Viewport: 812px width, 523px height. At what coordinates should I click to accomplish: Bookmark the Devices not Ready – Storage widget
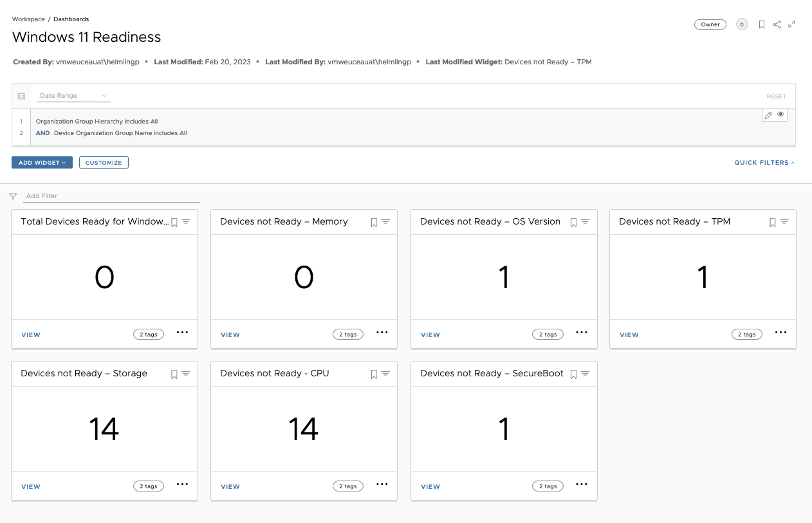click(174, 374)
